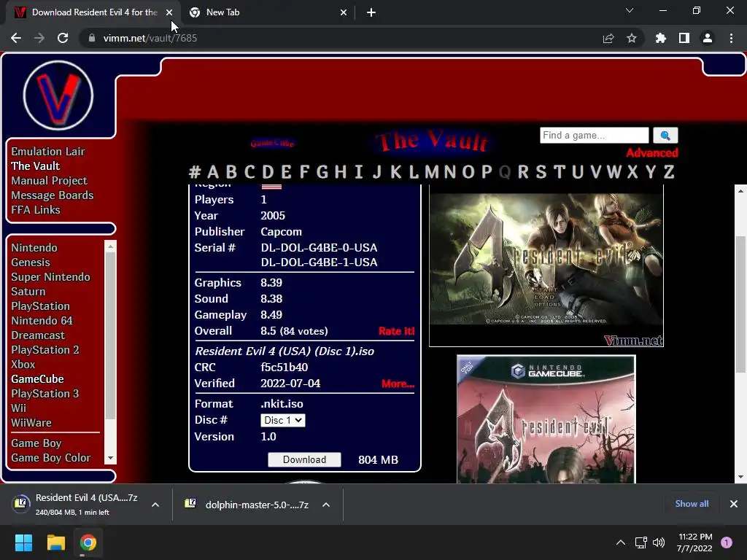
Task: Click the address bar URL
Action: coord(150,38)
